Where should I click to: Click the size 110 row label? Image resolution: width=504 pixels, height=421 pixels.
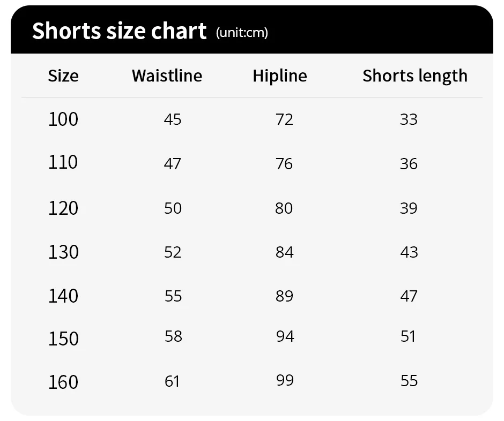[x=63, y=162]
